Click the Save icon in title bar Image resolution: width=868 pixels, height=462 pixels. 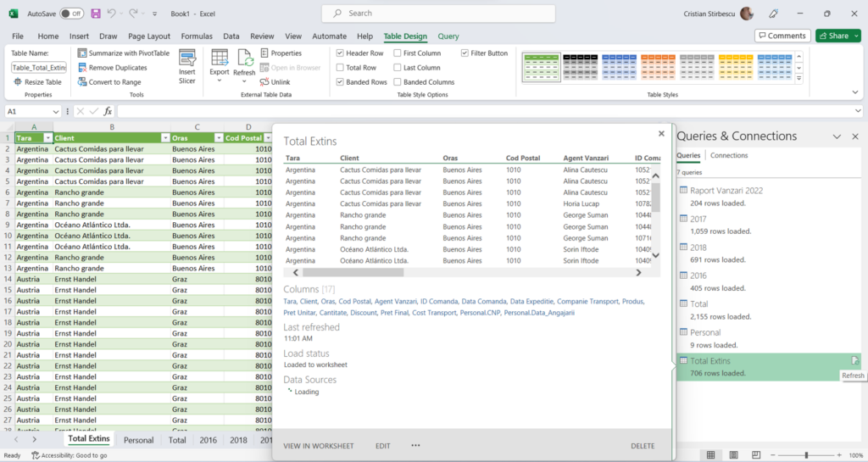click(x=96, y=14)
